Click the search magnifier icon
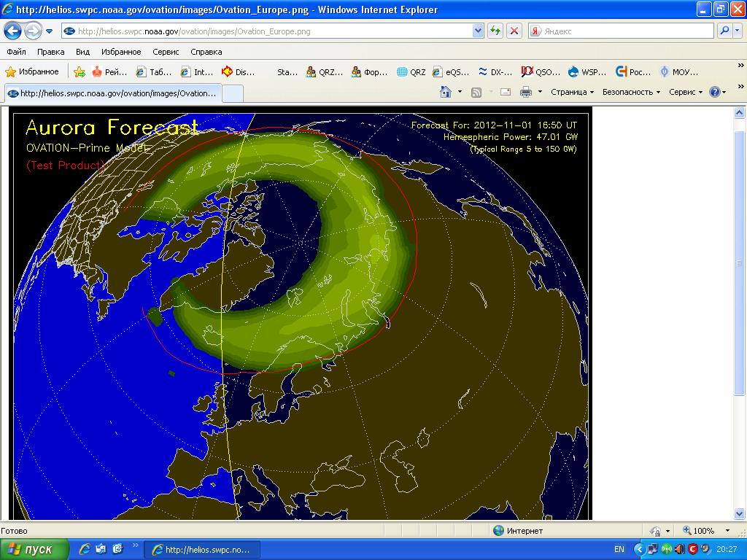 (x=724, y=31)
